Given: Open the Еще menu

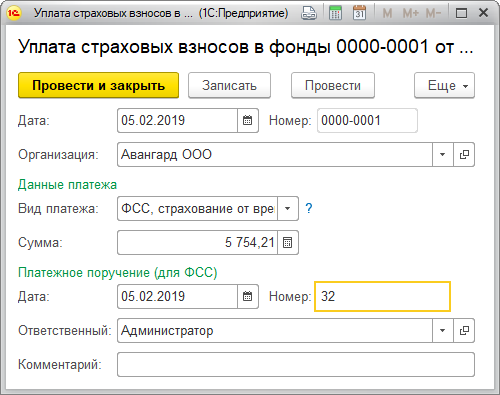Looking at the screenshot, I should [x=444, y=85].
